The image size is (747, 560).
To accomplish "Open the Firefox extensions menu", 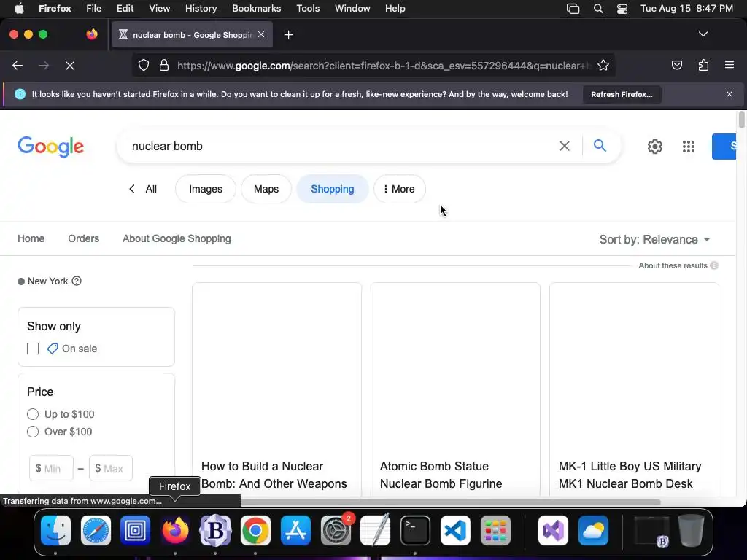I will (703, 65).
